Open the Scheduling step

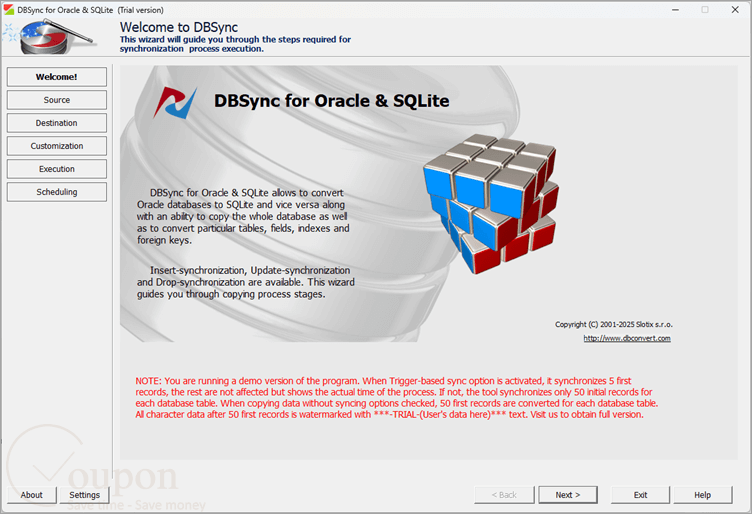[57, 192]
